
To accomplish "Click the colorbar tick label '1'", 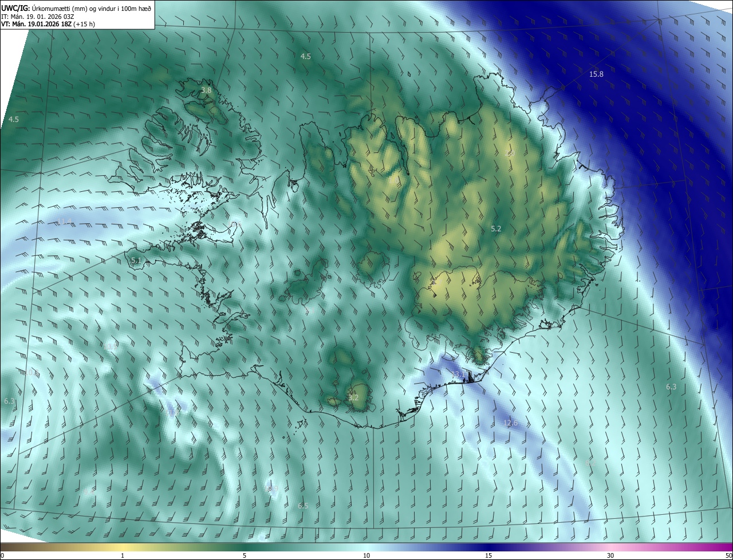I will [x=123, y=555].
